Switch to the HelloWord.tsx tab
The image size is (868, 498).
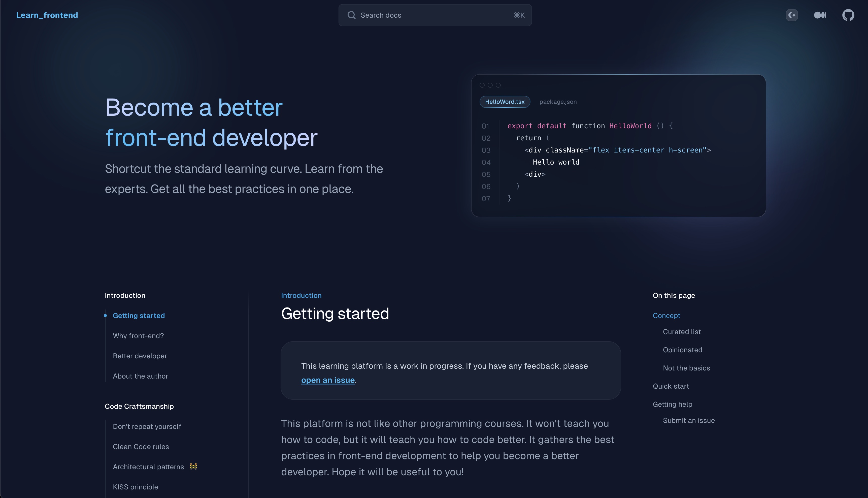pyautogui.click(x=504, y=102)
